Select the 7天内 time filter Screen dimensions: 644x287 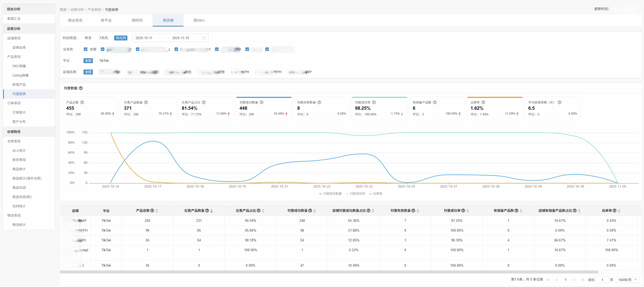click(103, 38)
